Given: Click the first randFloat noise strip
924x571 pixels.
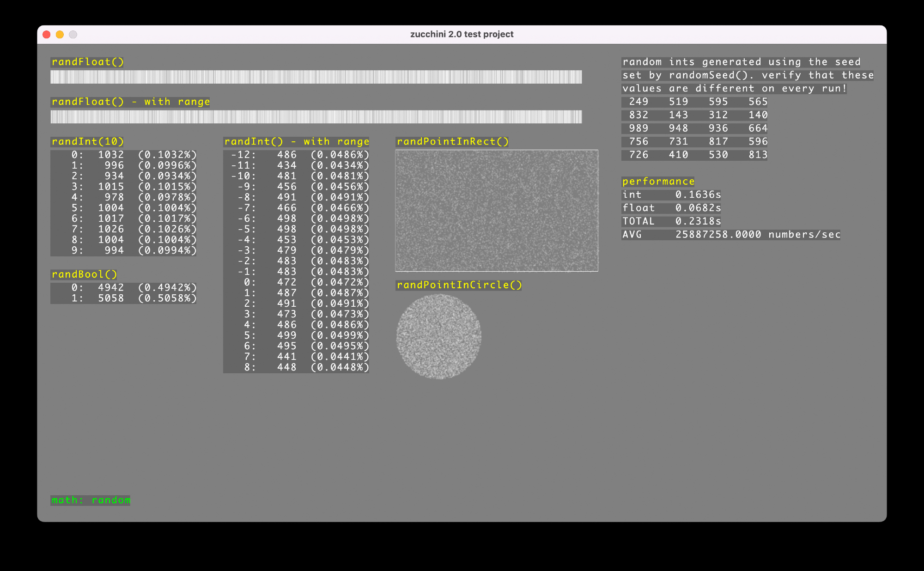Looking at the screenshot, I should point(316,77).
